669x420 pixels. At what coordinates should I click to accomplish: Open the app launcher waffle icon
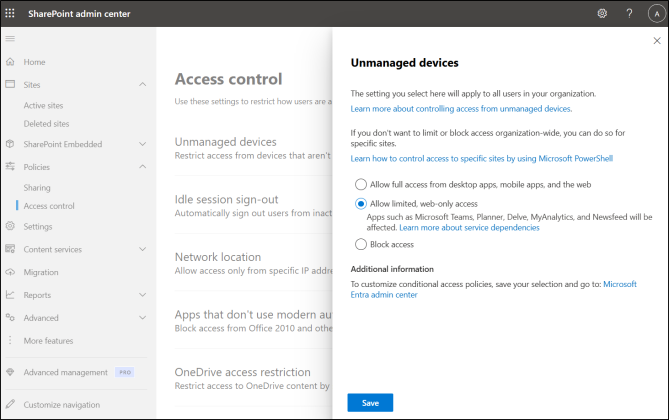(x=10, y=13)
